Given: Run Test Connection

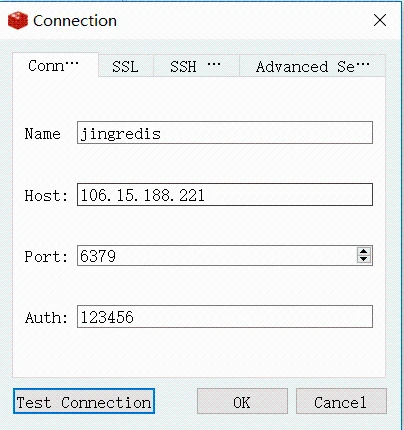Looking at the screenshot, I should point(84,401).
